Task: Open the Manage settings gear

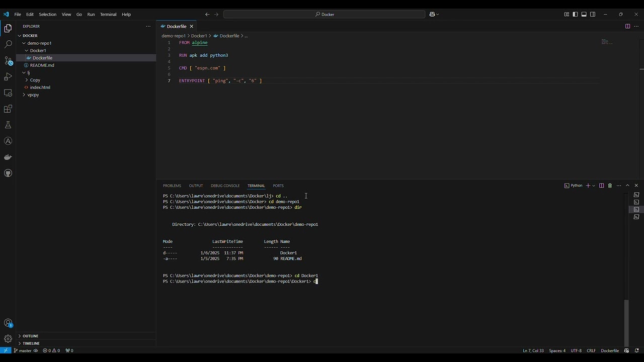Action: 8,339
